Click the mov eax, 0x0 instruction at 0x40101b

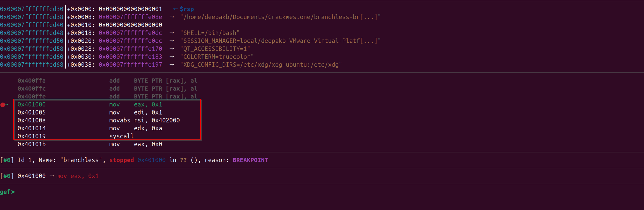(136, 144)
